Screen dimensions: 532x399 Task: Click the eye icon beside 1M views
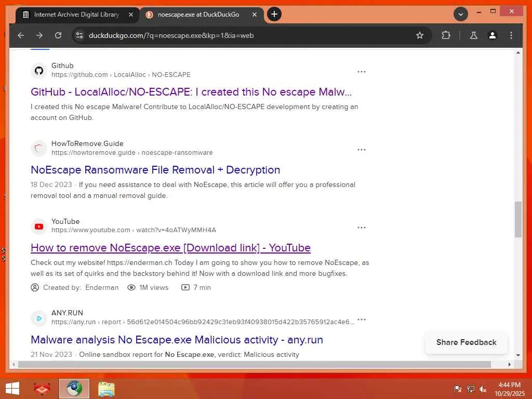(x=131, y=287)
